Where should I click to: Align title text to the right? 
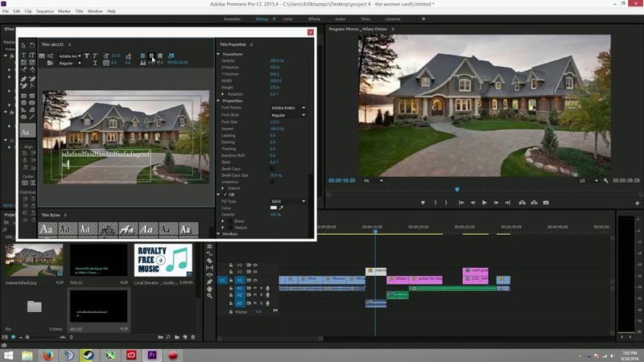click(x=159, y=56)
